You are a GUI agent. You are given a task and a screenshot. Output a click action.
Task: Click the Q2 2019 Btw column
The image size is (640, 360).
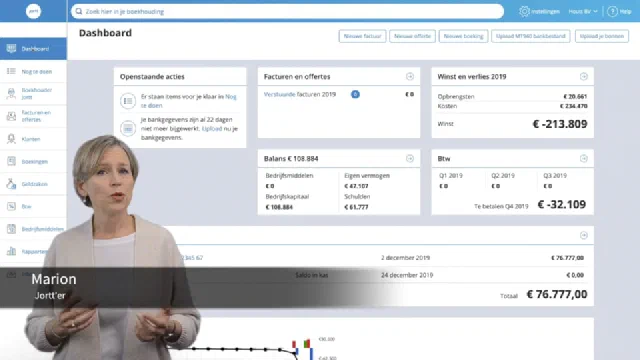pos(503,181)
